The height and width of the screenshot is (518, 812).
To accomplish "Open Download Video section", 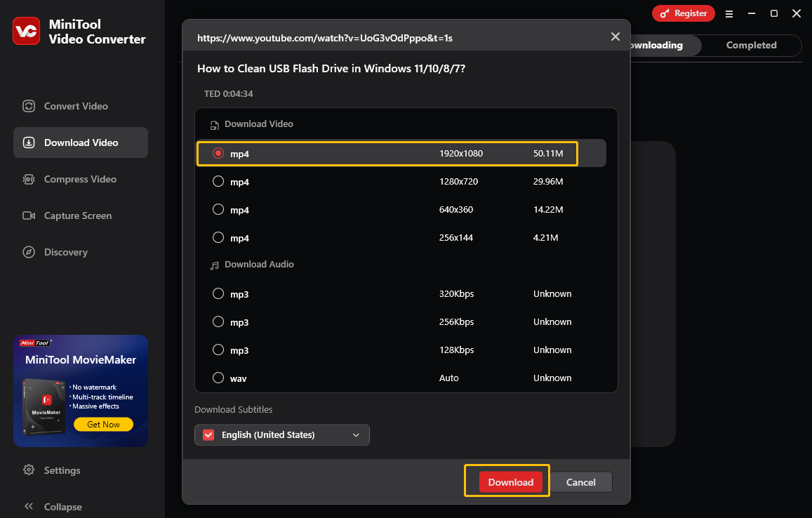I will pyautogui.click(x=81, y=142).
